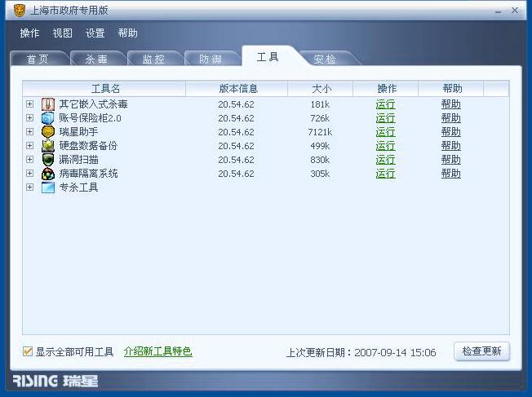Expand the 其它嵌入式杀毒 row
Image resolution: width=532 pixels, height=397 pixels.
(29, 104)
